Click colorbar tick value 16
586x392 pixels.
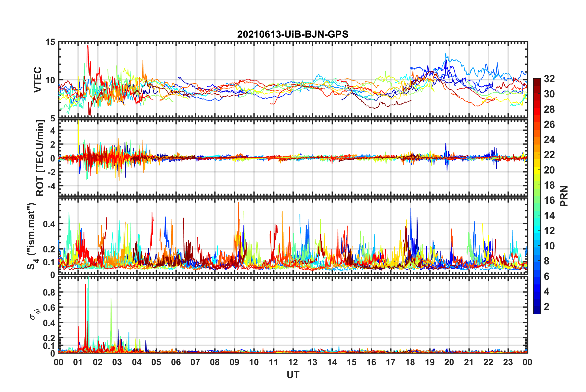pyautogui.click(x=549, y=200)
